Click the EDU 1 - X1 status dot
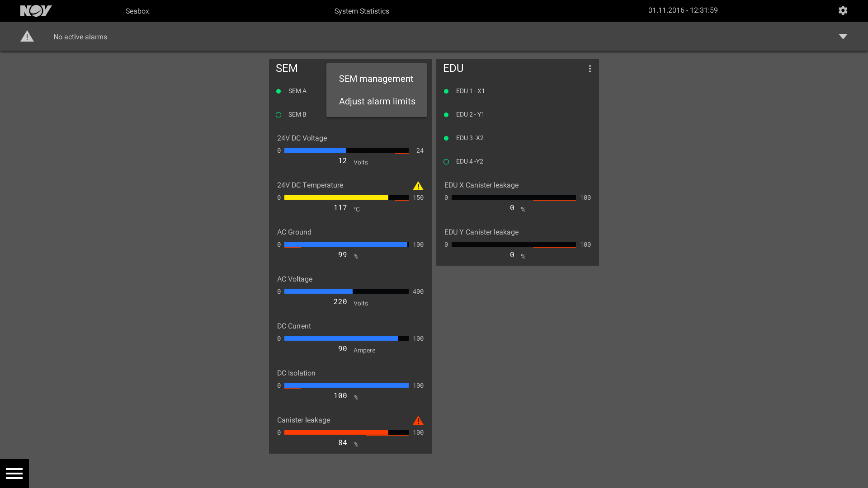 (446, 91)
